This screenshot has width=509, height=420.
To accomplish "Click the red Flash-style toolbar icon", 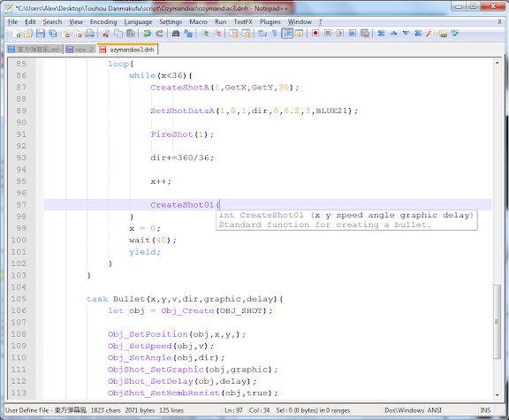I will click(x=430, y=33).
